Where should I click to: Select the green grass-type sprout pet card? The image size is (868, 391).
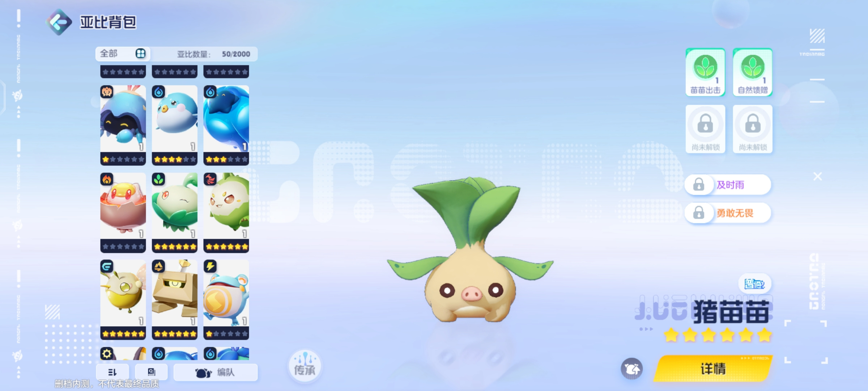click(175, 213)
